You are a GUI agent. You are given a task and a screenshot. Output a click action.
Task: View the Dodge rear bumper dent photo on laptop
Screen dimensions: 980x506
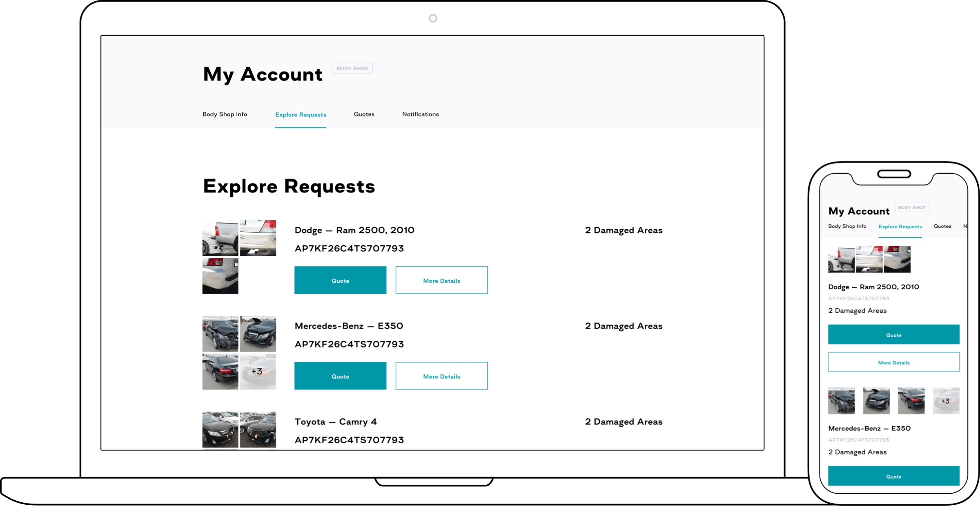click(x=220, y=276)
